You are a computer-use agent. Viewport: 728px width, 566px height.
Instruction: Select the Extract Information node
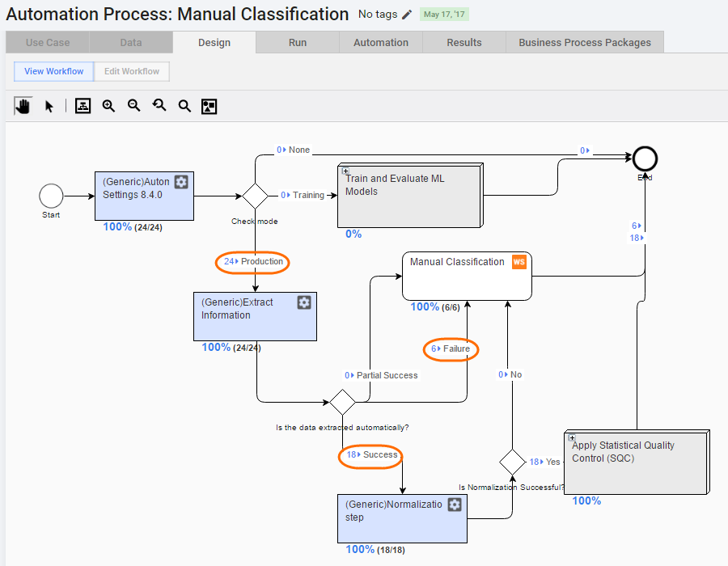[x=255, y=316]
